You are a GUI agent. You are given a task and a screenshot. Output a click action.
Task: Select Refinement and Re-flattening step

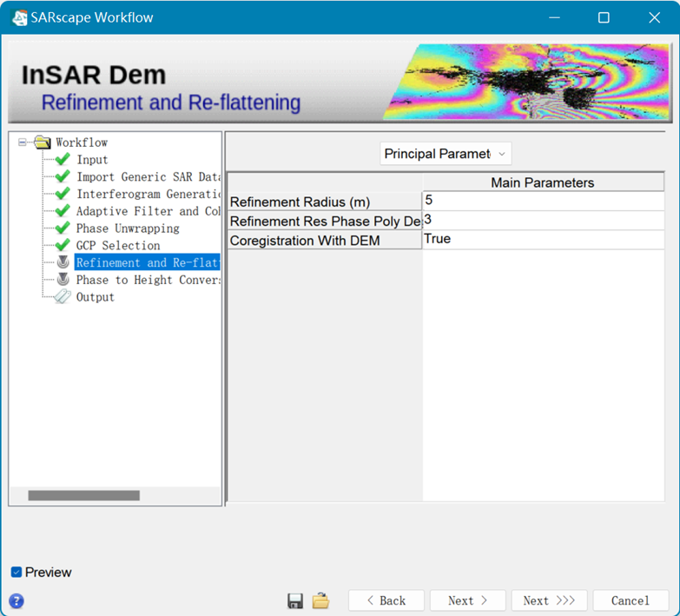point(148,262)
